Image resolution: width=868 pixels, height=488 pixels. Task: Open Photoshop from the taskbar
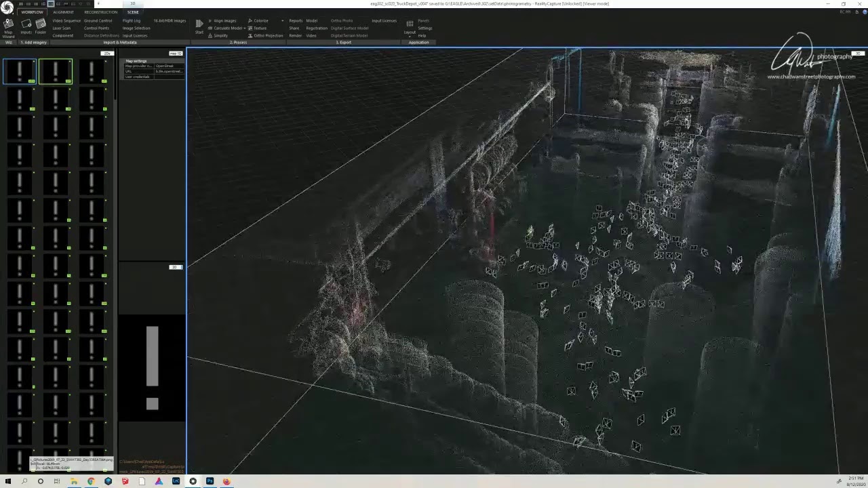tap(210, 481)
